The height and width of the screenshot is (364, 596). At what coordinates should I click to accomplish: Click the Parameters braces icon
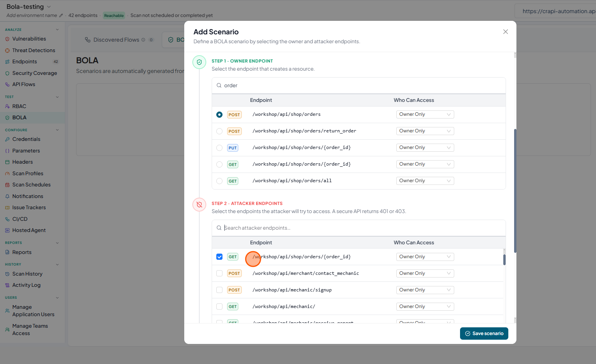pyautogui.click(x=7, y=151)
